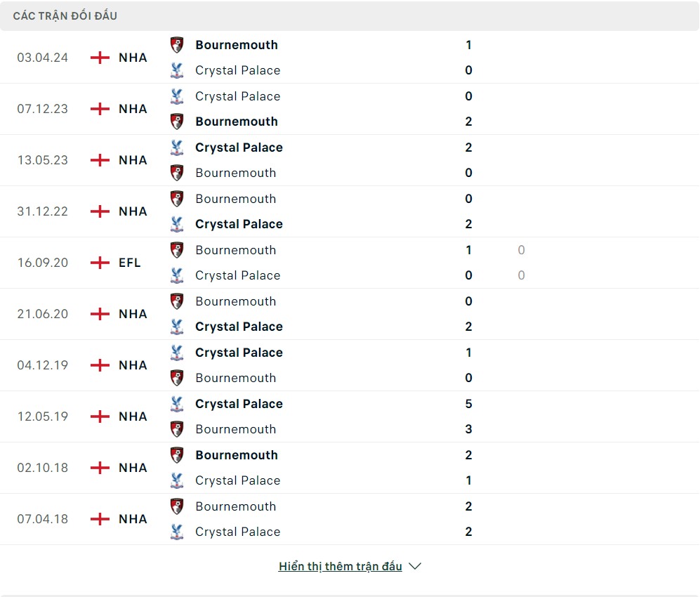This screenshot has height=597, width=700.
Task: Open match dated 04.12.19
Action: [x=43, y=365]
